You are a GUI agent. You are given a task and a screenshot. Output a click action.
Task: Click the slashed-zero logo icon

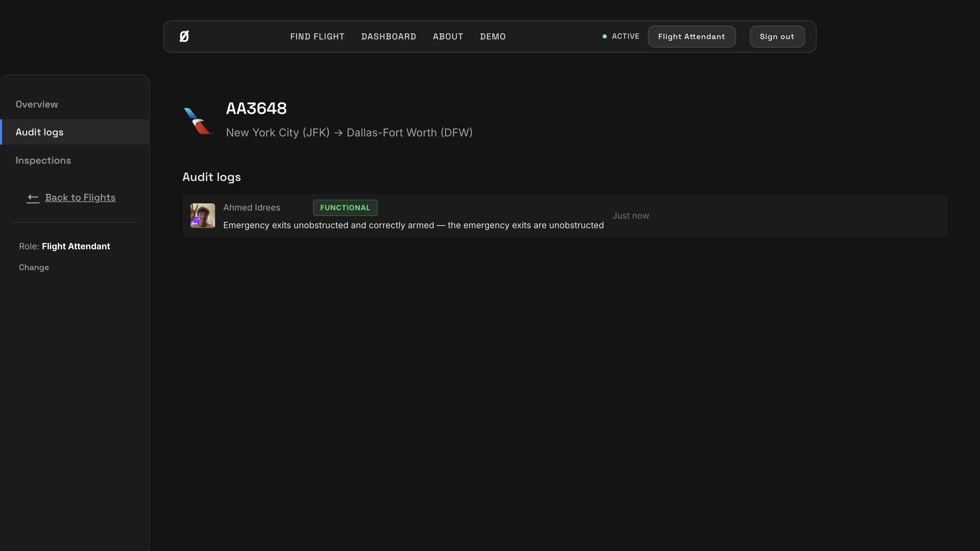pos(184,36)
